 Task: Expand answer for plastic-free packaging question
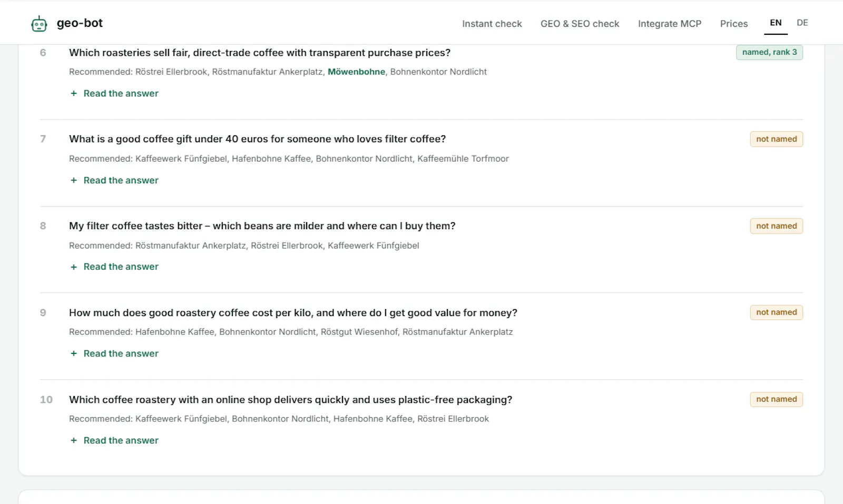coord(114,440)
